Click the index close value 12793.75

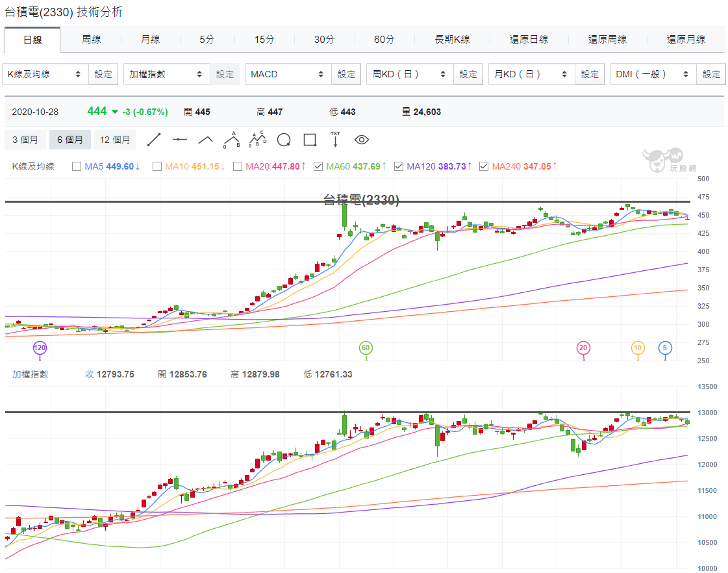tap(115, 374)
